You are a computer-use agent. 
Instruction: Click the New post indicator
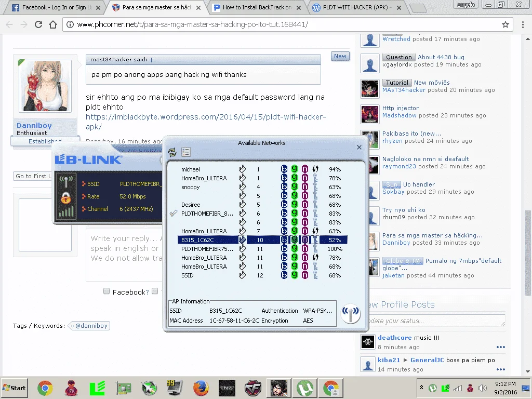(340, 56)
